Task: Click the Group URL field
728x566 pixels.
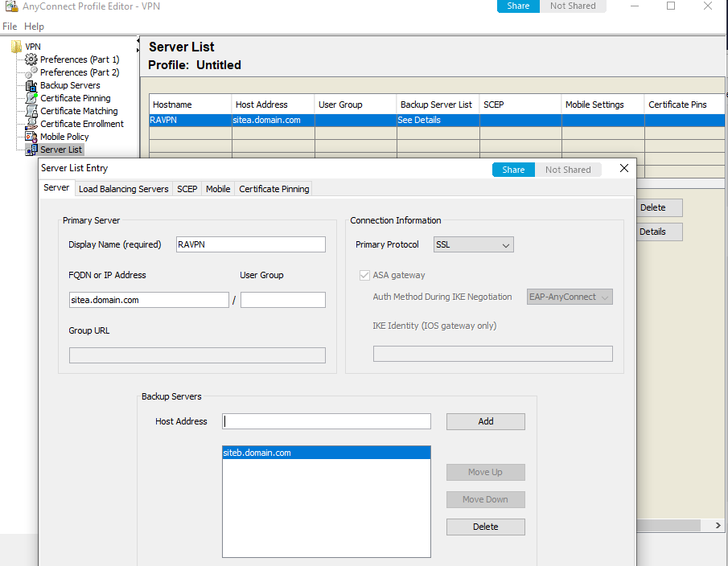Action: coord(197,355)
